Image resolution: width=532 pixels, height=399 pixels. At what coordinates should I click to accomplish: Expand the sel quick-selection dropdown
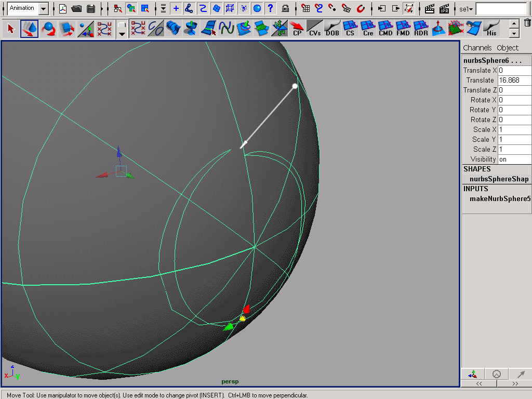pos(467,9)
